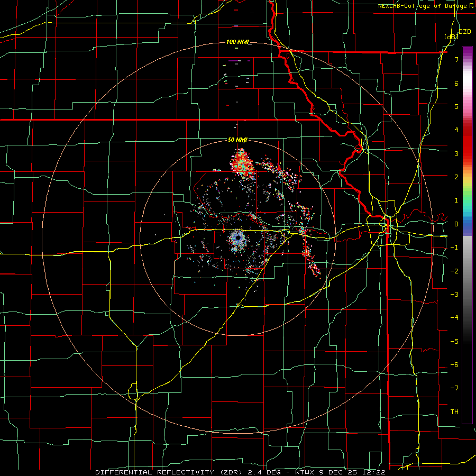The height and width of the screenshot is (476, 476).
Task: Click the [dB] unit label
Action: (451, 36)
